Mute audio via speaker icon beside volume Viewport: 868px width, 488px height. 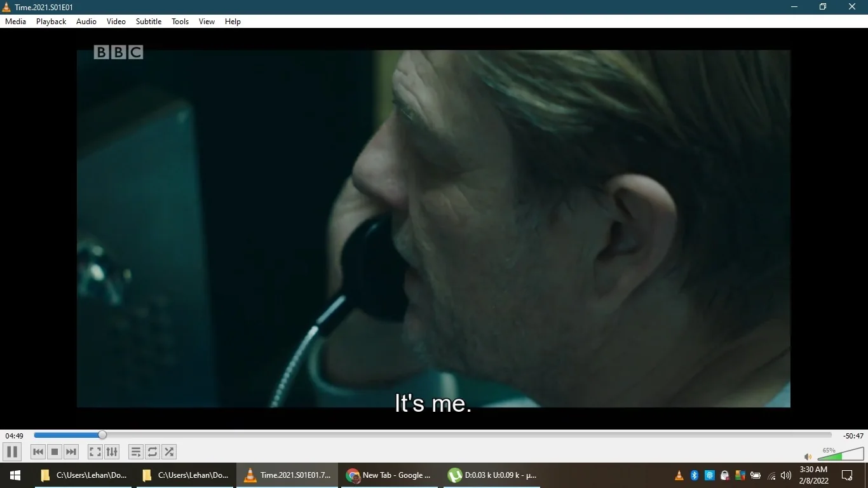pos(808,456)
